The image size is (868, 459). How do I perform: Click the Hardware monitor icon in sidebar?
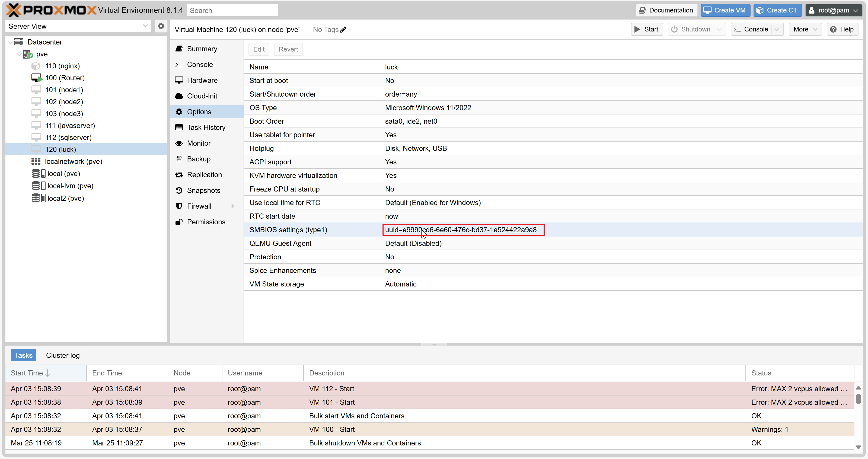coord(179,80)
